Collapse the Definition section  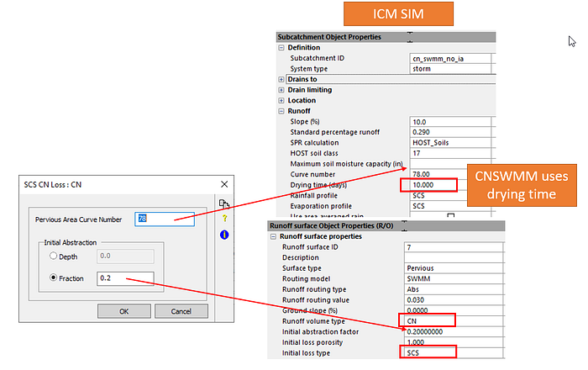(281, 48)
